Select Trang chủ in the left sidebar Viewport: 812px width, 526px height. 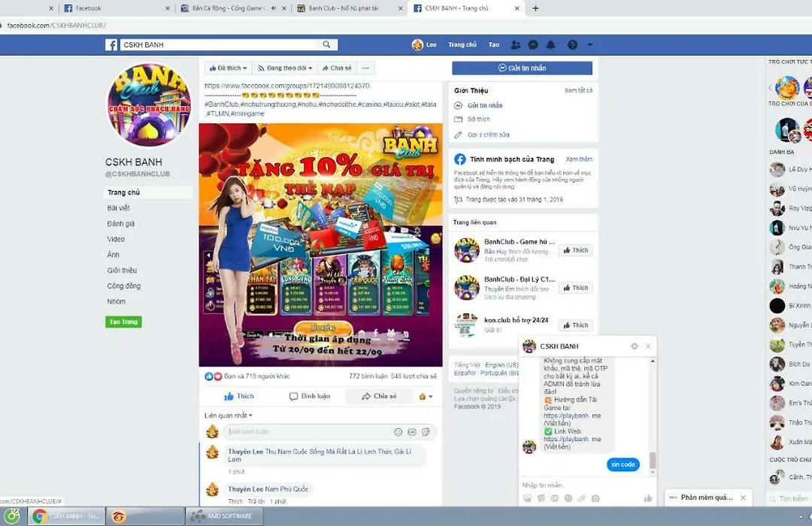click(148, 192)
